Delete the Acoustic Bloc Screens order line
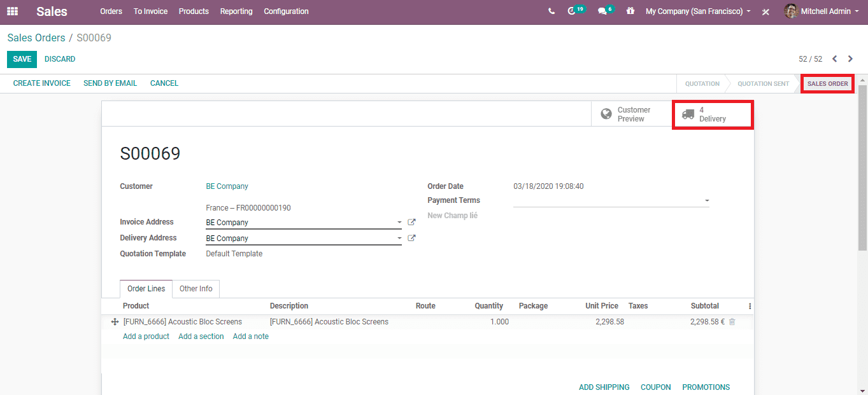868x395 pixels. [x=732, y=322]
